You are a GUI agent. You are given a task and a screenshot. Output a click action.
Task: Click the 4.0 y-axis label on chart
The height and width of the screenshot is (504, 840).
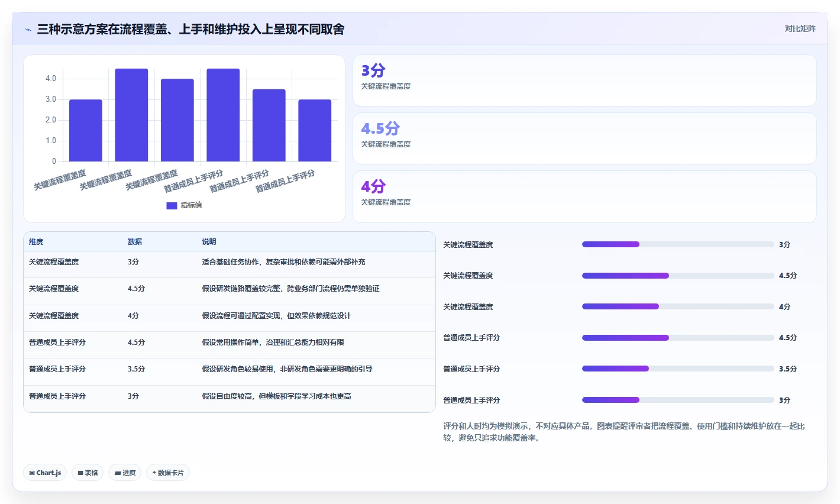(51, 79)
